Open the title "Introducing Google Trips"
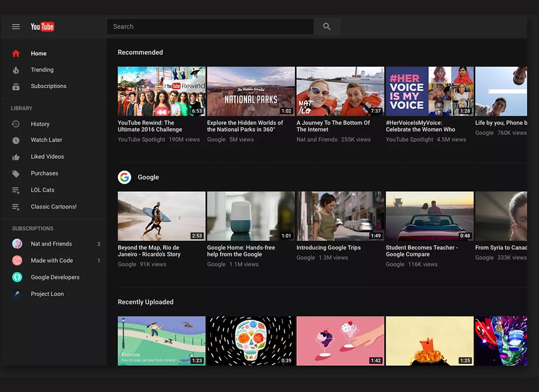Viewport: 539px width, 392px height. click(x=329, y=248)
